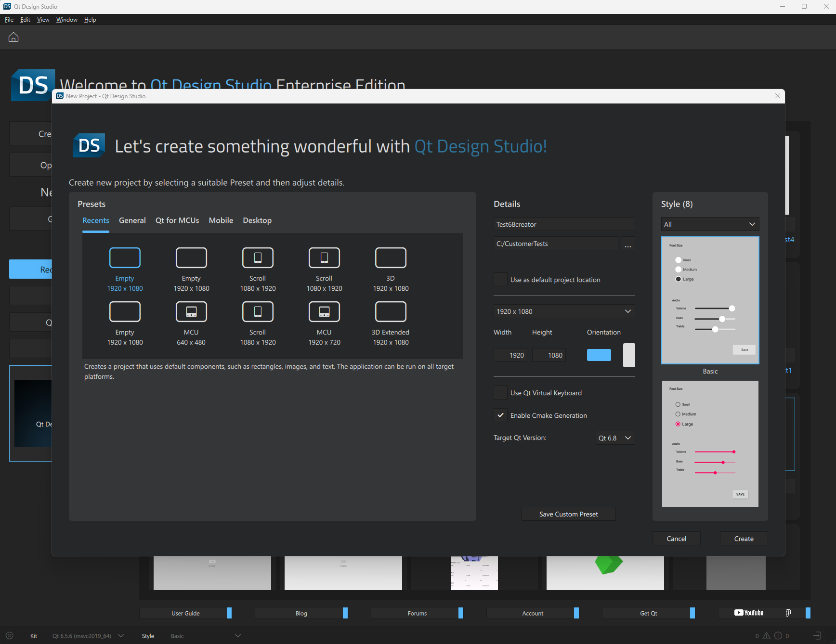The image size is (836, 644).
Task: Click the Home icon in the toolbar
Action: coord(13,37)
